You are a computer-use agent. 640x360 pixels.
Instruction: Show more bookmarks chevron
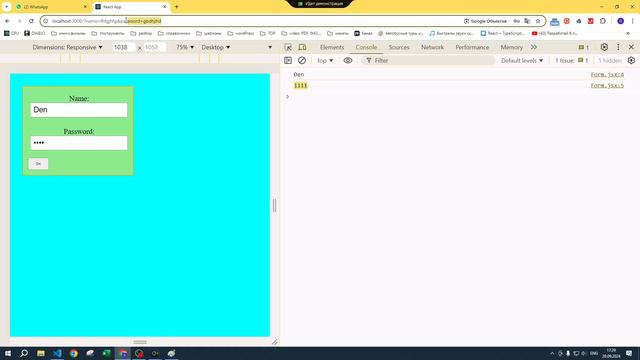point(628,33)
